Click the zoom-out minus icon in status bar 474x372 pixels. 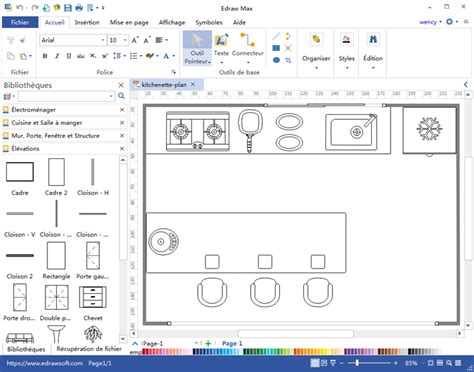point(342,363)
